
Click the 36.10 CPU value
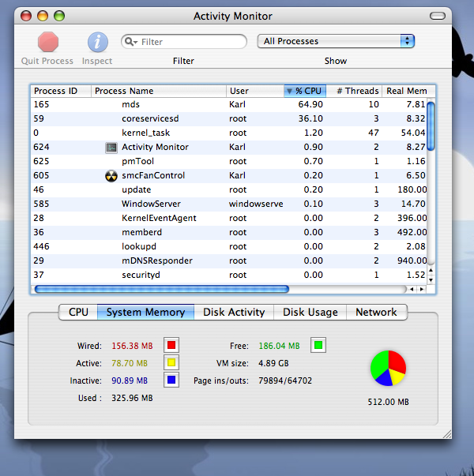310,119
